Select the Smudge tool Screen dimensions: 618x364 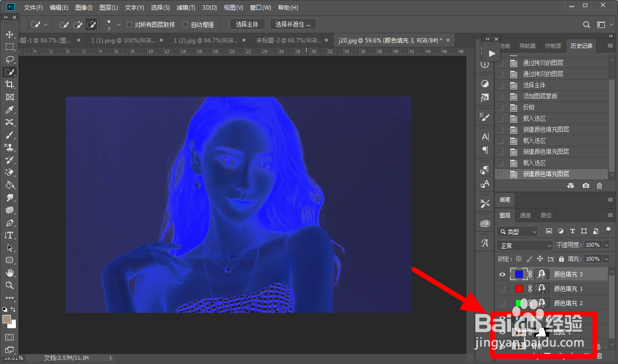pyautogui.click(x=9, y=197)
